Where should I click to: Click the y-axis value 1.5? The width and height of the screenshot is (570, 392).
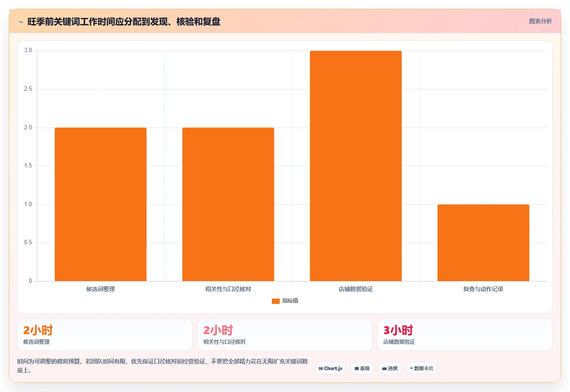pyautogui.click(x=28, y=166)
